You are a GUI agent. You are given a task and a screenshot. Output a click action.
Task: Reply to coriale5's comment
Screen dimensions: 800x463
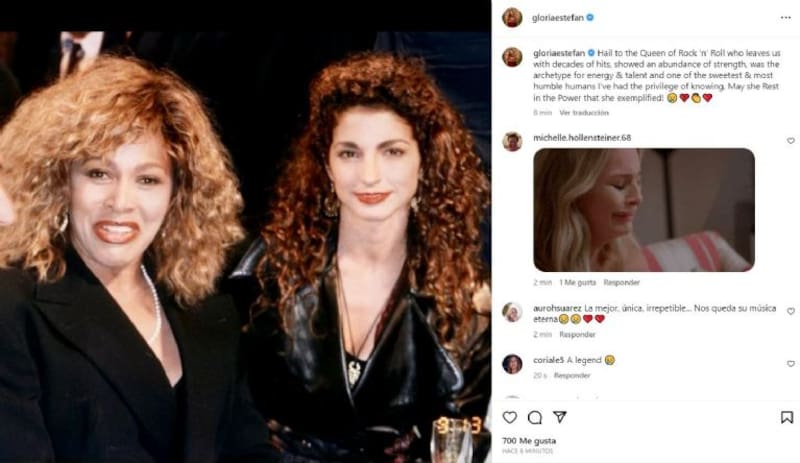tap(572, 375)
